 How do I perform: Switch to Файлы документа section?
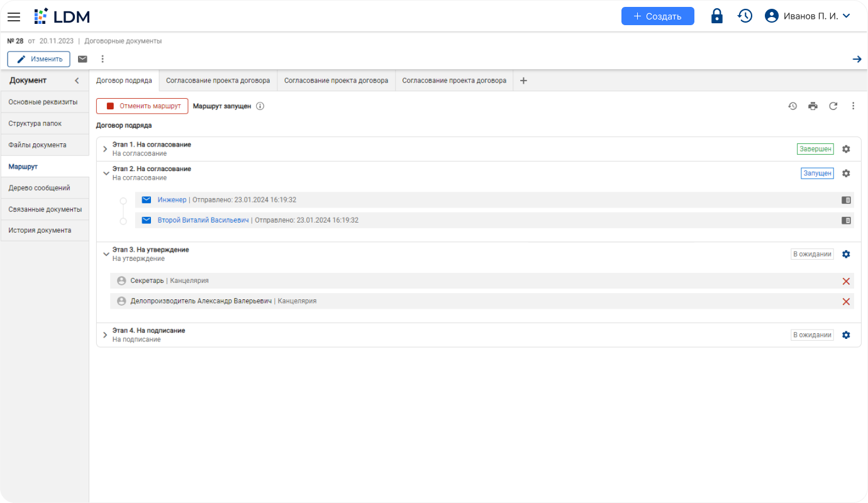point(37,145)
